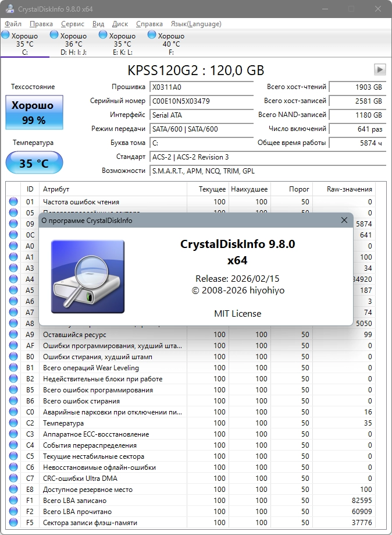This screenshot has width=392, height=535.
Task: Click the CrystalDiskInfo 9.8.0 title link
Action: (238, 252)
